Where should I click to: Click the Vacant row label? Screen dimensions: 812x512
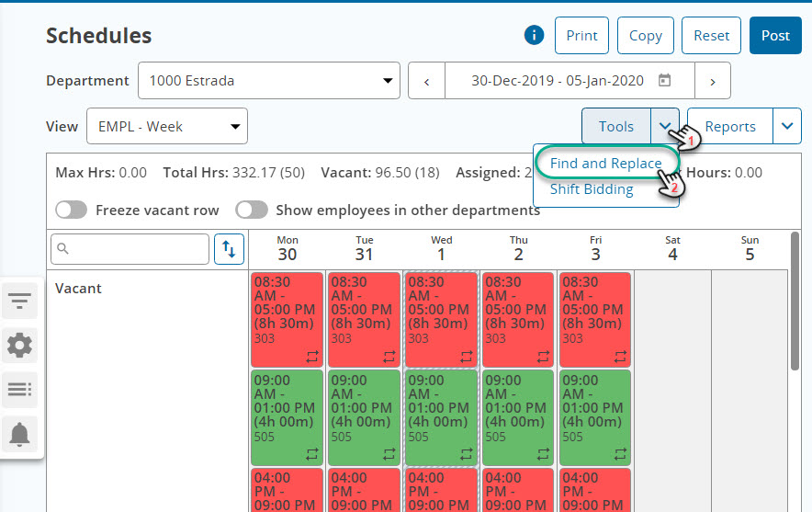pos(78,288)
